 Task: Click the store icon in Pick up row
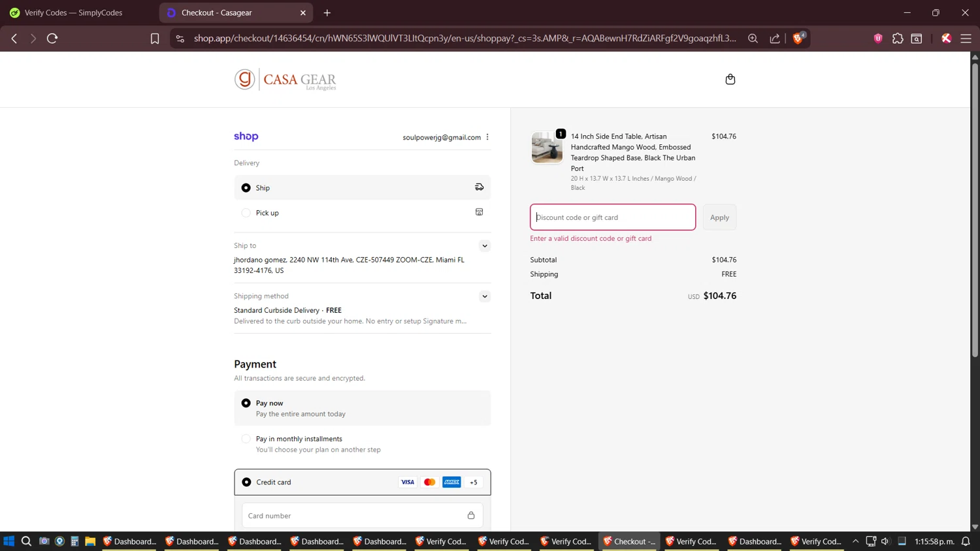point(479,212)
